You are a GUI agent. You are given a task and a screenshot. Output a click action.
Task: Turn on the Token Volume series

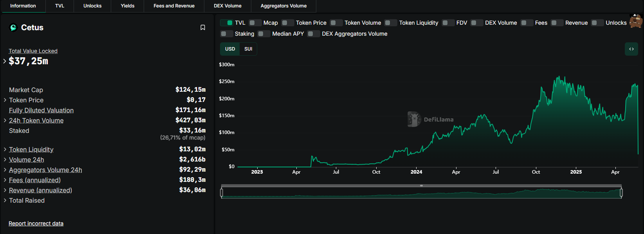336,23
